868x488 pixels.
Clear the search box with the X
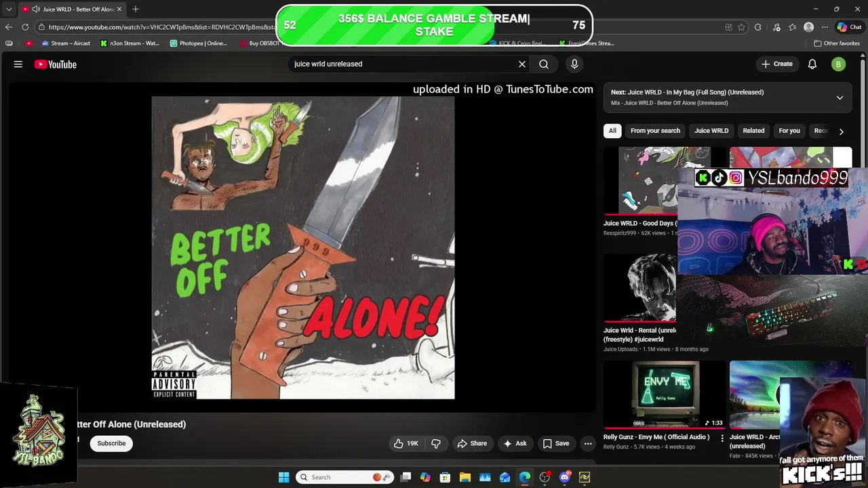[522, 64]
